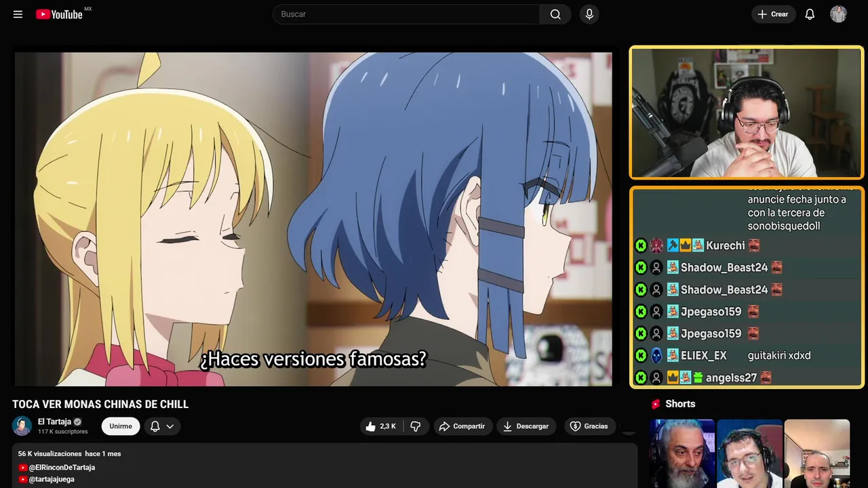868x488 pixels.
Task: Open the third Shorts thumbnail, bald man
Action: coord(816,453)
